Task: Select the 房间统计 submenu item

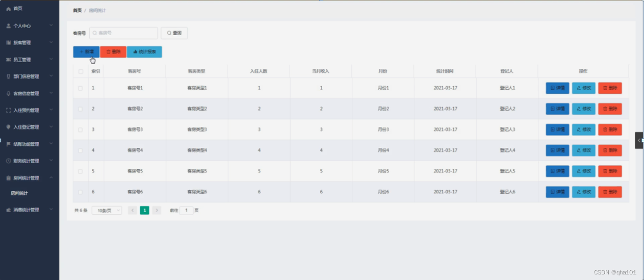Action: [19, 193]
